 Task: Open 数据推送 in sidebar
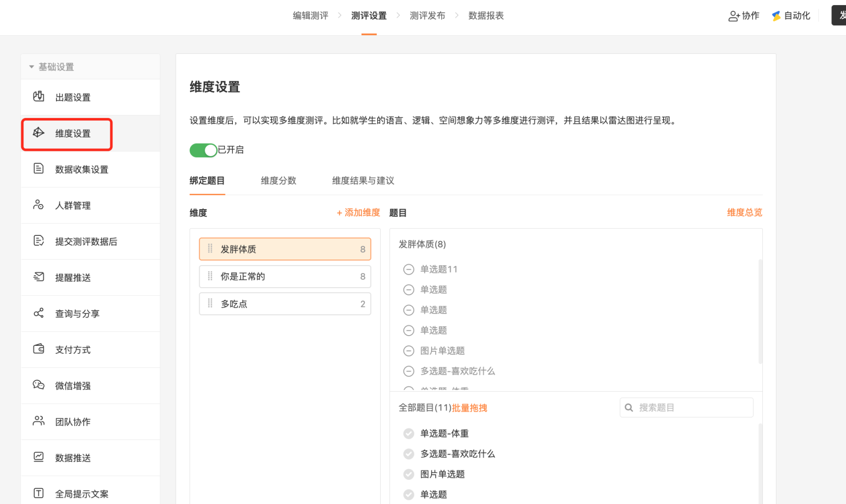91,458
